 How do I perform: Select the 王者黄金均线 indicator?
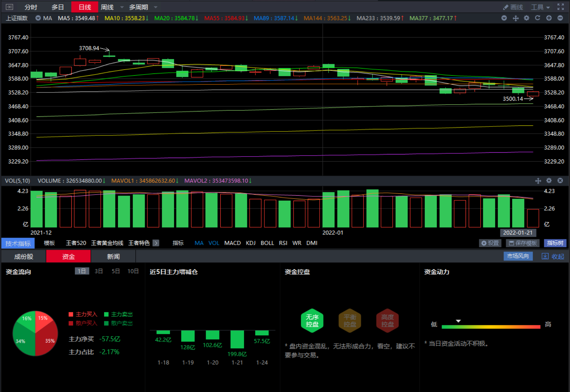(x=107, y=243)
